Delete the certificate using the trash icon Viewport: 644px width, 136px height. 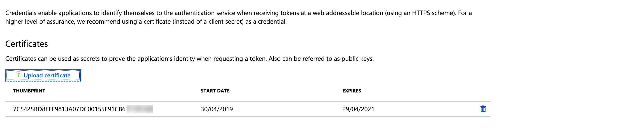click(483, 109)
